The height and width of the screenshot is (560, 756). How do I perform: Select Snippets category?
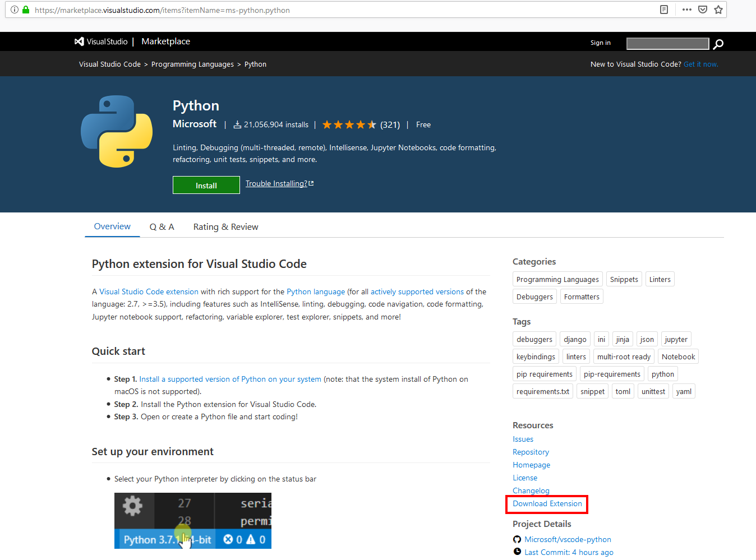tap(624, 279)
